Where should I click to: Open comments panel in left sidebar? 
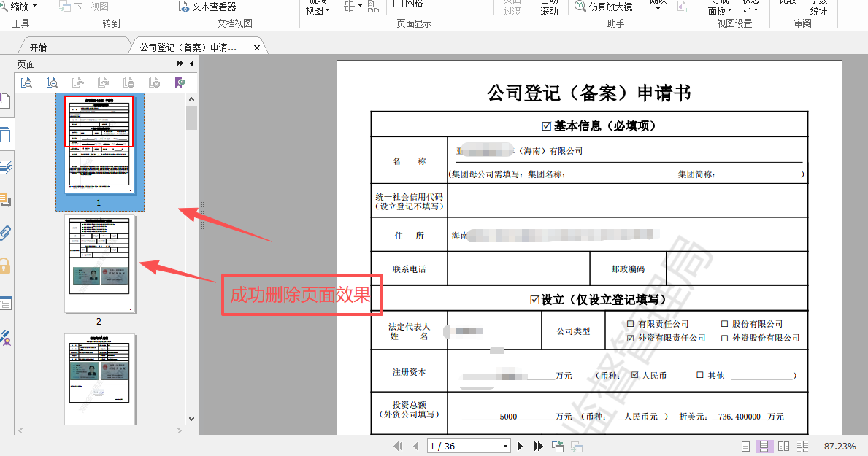pos(6,200)
